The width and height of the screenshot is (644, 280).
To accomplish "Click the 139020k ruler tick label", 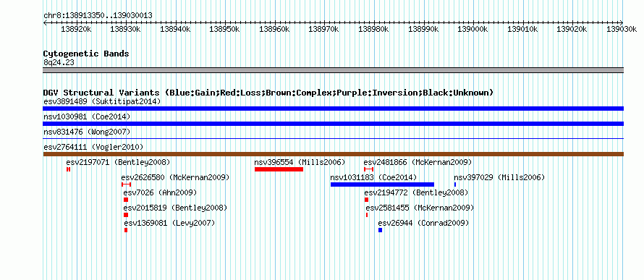I will [572, 29].
